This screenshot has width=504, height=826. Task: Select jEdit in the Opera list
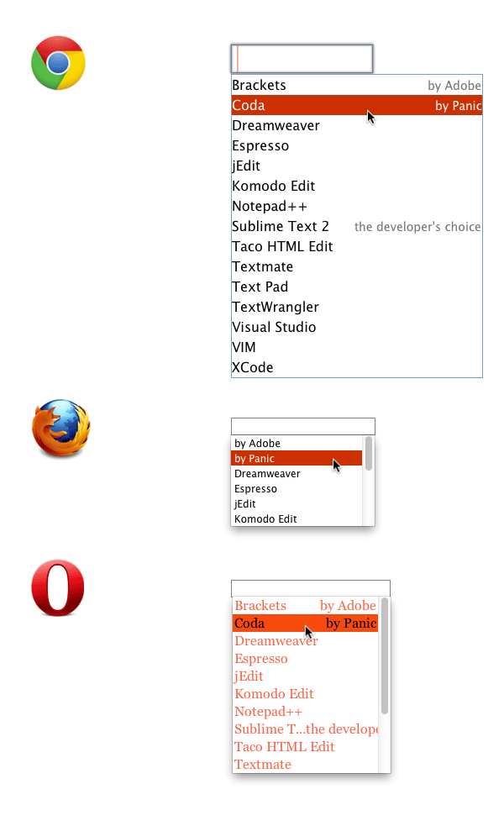click(306, 676)
